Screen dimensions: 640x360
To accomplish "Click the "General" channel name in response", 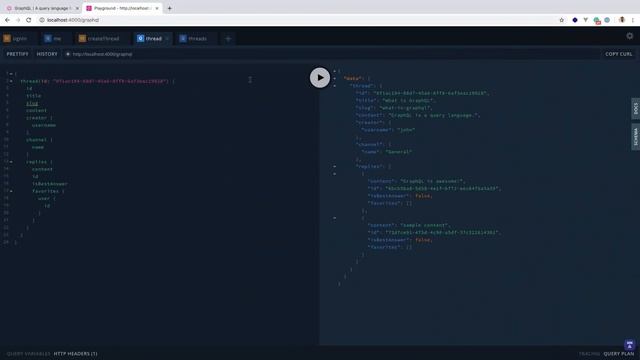I will [x=398, y=152].
